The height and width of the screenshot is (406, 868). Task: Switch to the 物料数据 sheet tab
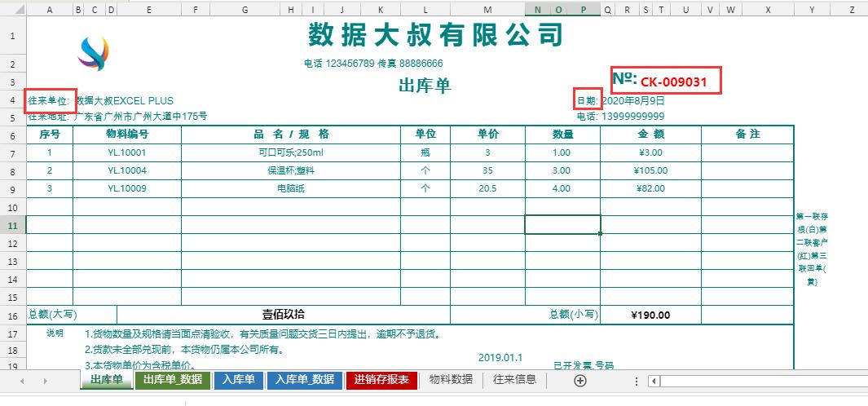(x=452, y=380)
